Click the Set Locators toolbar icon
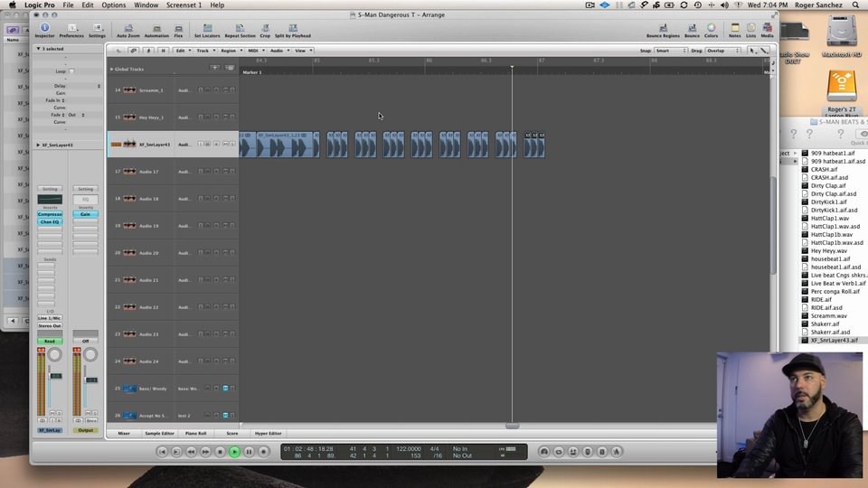 click(x=207, y=31)
